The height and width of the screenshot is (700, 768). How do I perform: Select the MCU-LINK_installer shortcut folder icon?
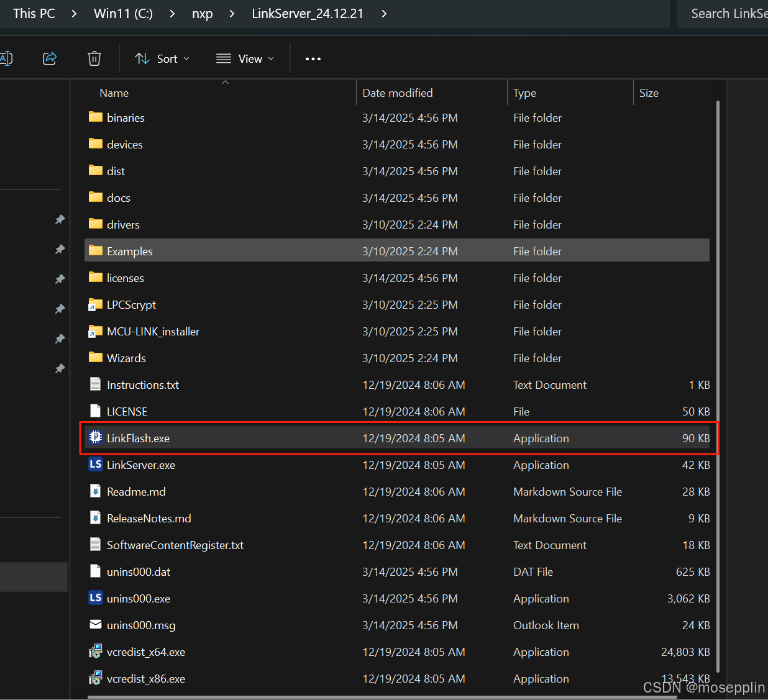coord(95,331)
